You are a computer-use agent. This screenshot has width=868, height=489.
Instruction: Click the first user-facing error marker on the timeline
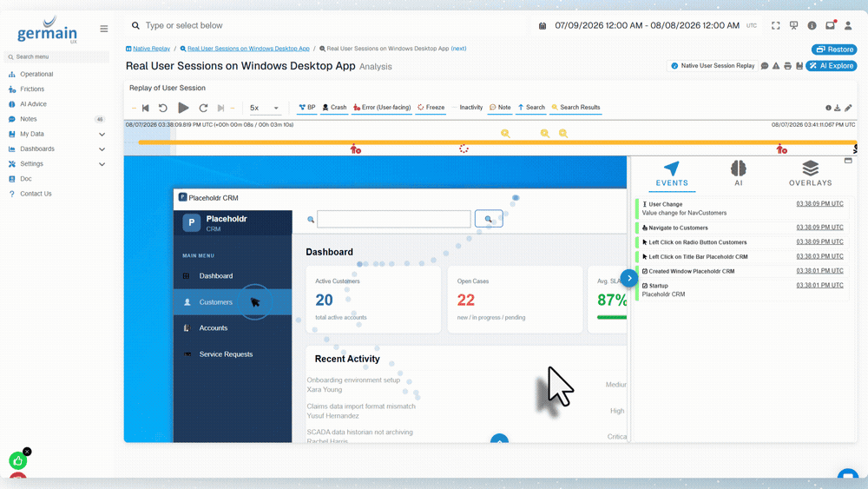(355, 149)
